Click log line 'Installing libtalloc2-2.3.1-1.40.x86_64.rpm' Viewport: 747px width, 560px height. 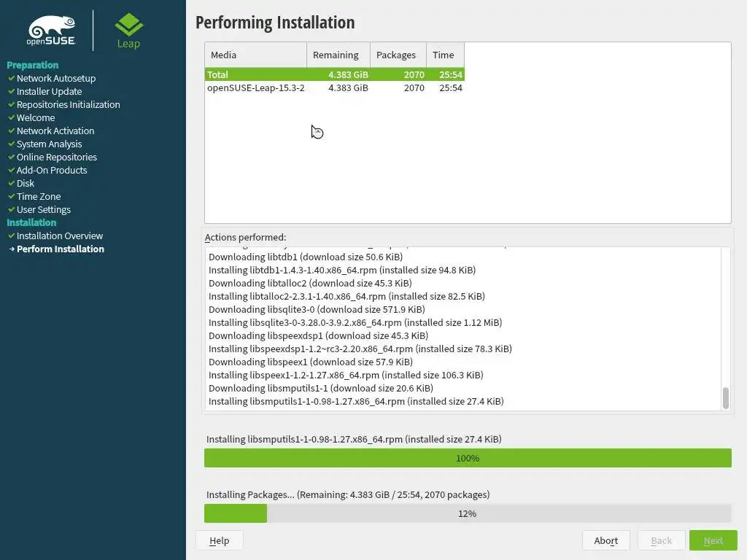[347, 296]
